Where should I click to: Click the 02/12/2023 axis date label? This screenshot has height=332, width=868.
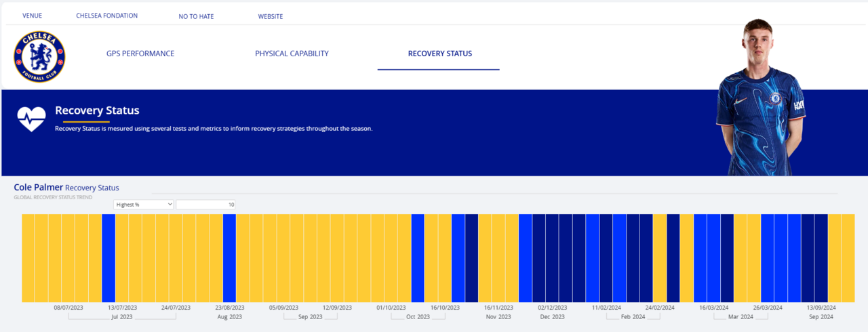[x=553, y=308]
